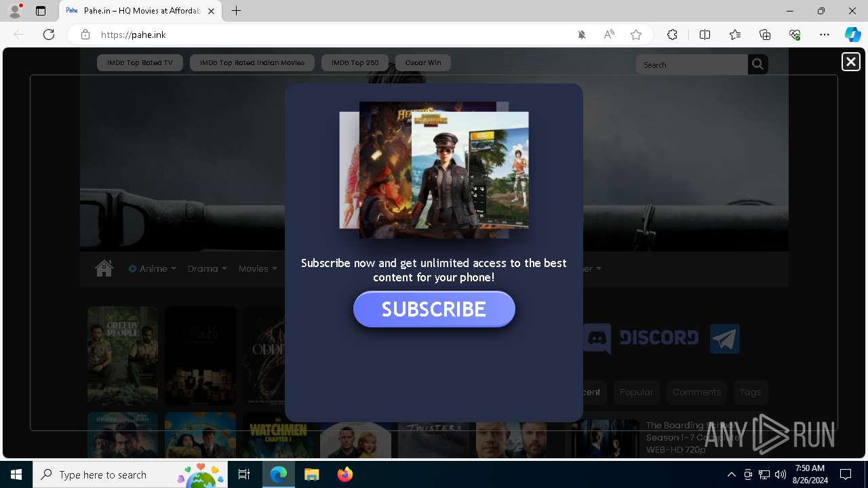Open the volume control icon
Image resolution: width=868 pixels, height=488 pixels.
coord(781,474)
